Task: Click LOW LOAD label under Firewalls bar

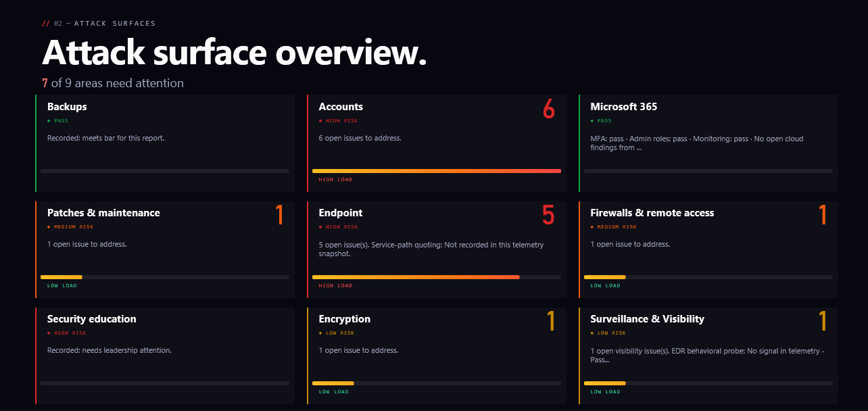Action: pos(605,286)
